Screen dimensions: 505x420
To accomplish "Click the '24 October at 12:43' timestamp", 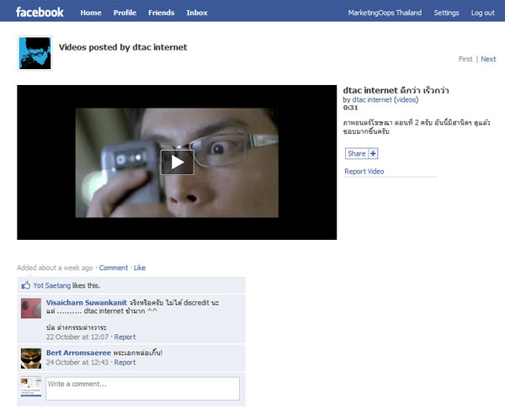I will coord(77,363).
